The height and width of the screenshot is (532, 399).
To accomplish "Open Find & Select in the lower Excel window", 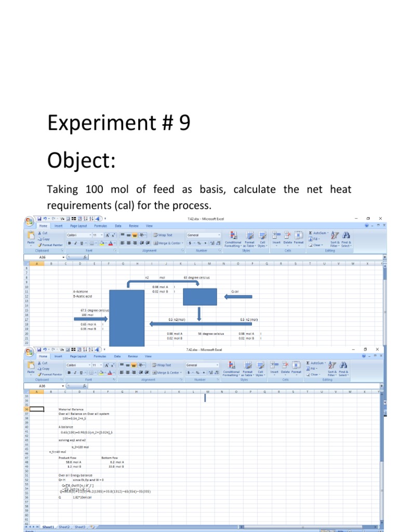I will (343, 368).
